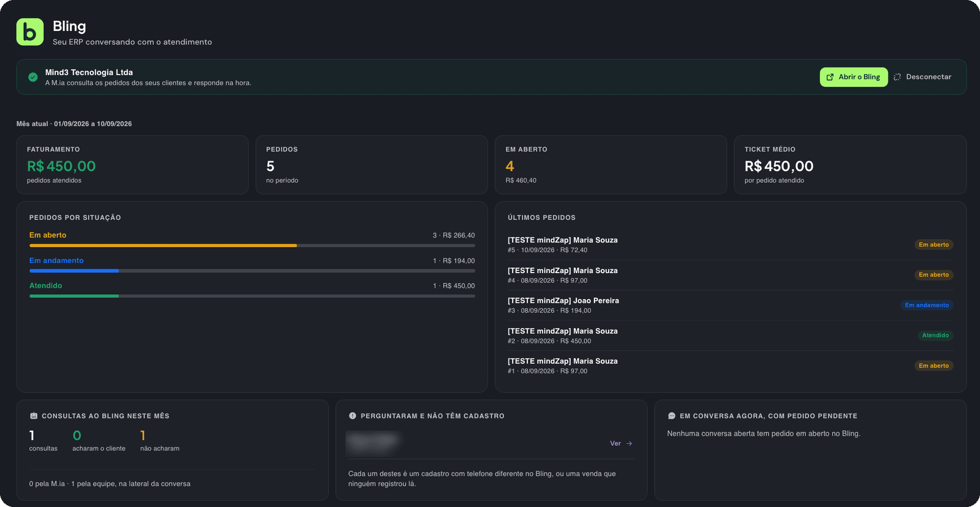This screenshot has height=507, width=980.
Task: Click the icon beside "Consultas ao Bling neste mês"
Action: pyautogui.click(x=34, y=416)
